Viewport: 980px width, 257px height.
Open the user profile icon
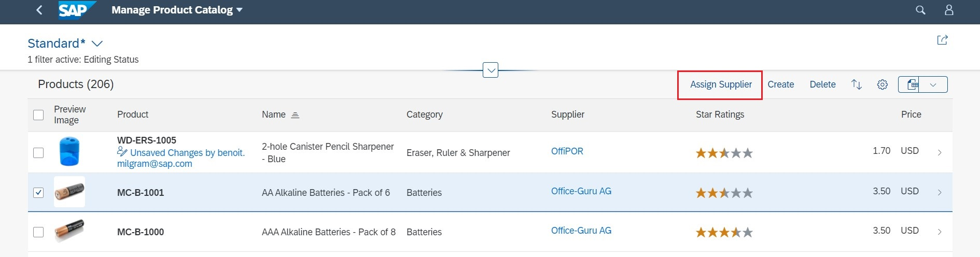point(949,10)
